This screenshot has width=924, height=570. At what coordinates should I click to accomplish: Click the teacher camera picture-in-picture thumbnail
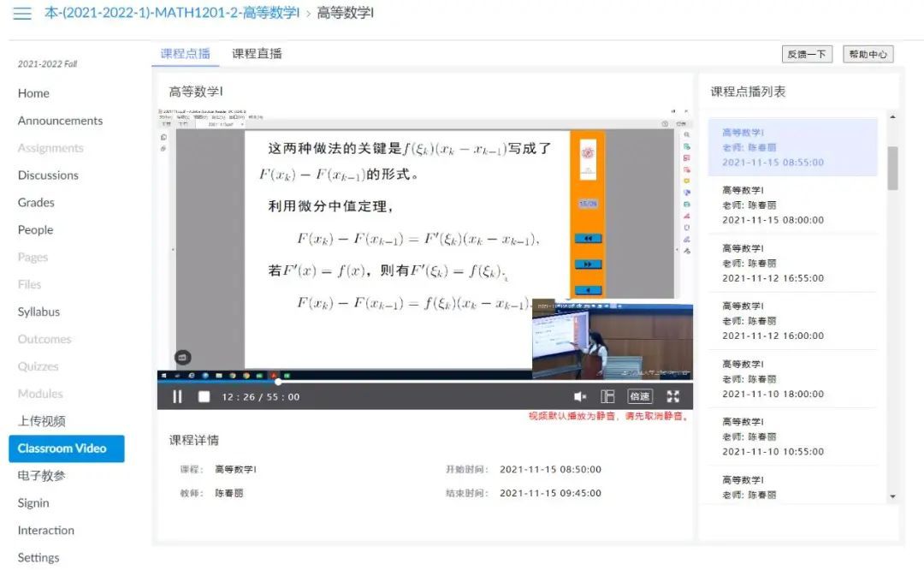click(612, 342)
